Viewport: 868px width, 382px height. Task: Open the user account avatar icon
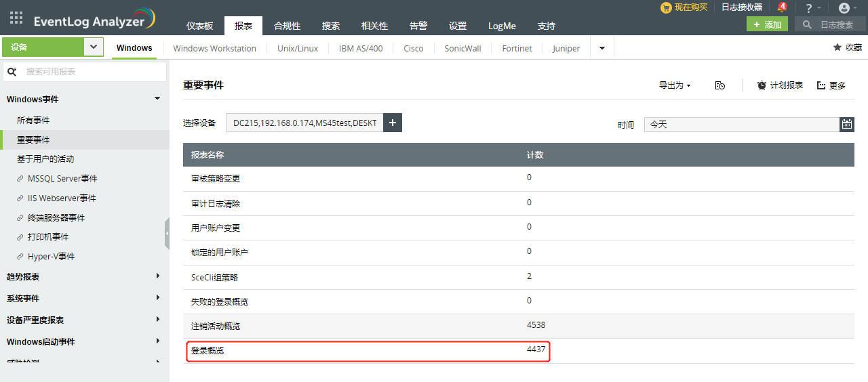click(844, 8)
